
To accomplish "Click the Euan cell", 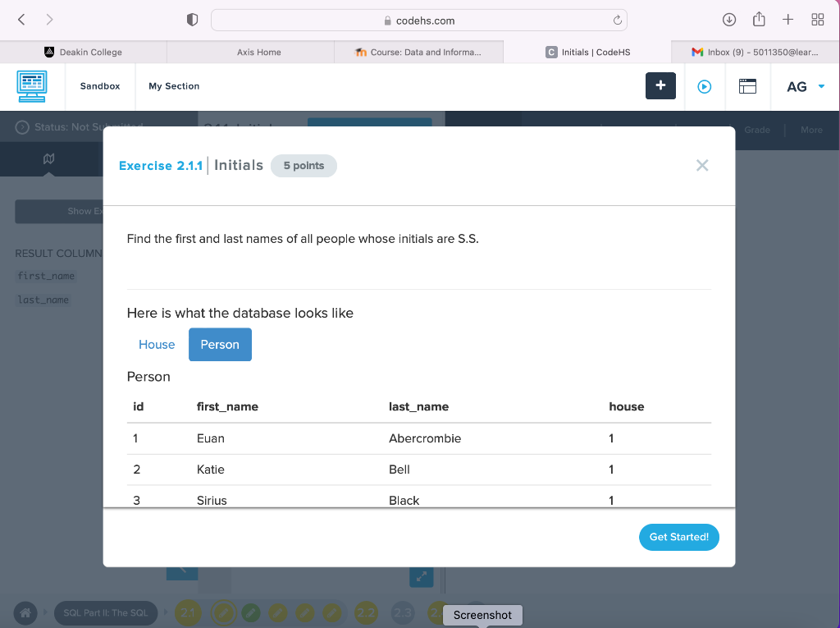I will pos(211,438).
